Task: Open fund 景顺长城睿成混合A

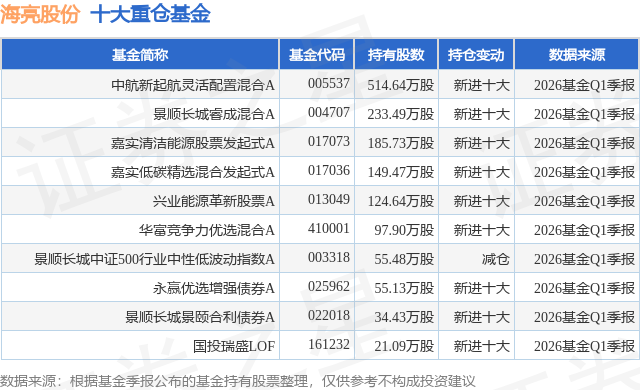Action: point(213,114)
